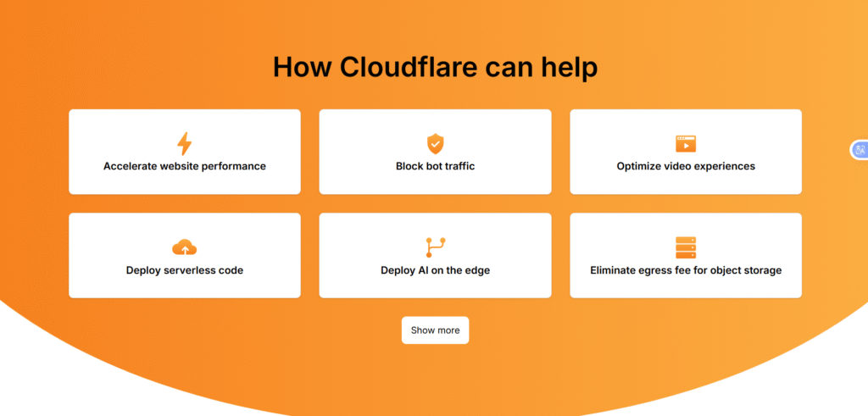Select the 'Block bot traffic' label
This screenshot has width=868, height=416.
435,166
